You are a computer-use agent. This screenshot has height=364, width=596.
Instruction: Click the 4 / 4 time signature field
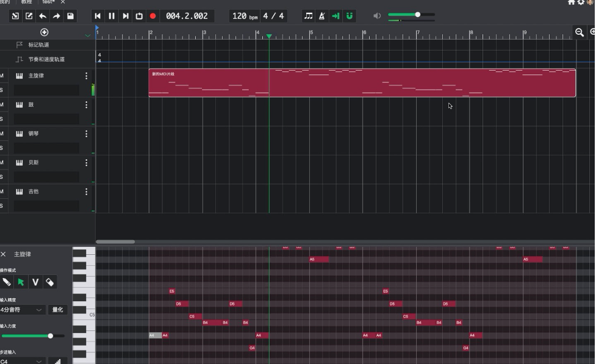[x=274, y=16]
